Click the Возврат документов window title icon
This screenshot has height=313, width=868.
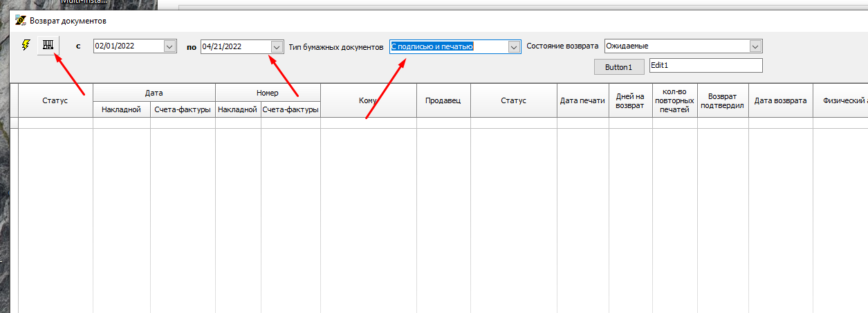(21, 21)
